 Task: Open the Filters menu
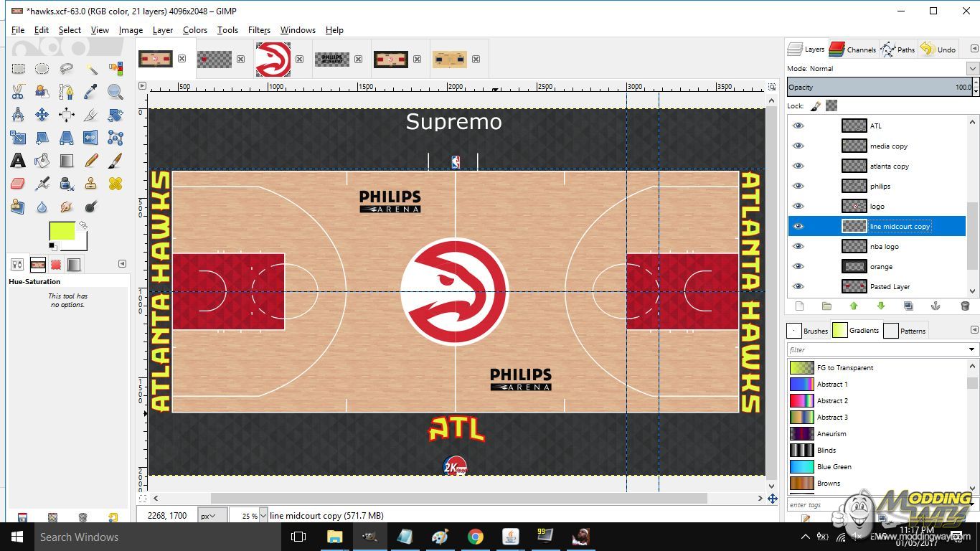pos(259,30)
